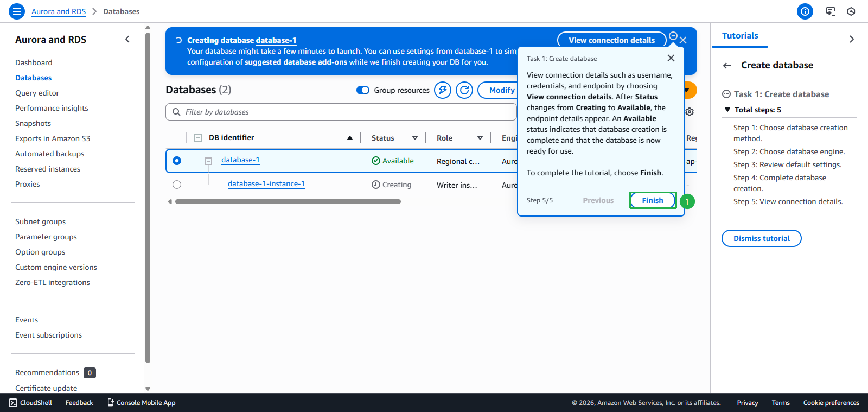Click the refresh databases button

pyautogui.click(x=464, y=90)
